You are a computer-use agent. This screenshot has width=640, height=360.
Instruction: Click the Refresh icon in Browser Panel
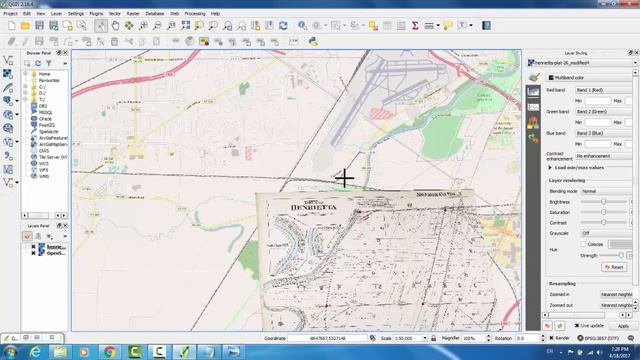click(x=38, y=63)
